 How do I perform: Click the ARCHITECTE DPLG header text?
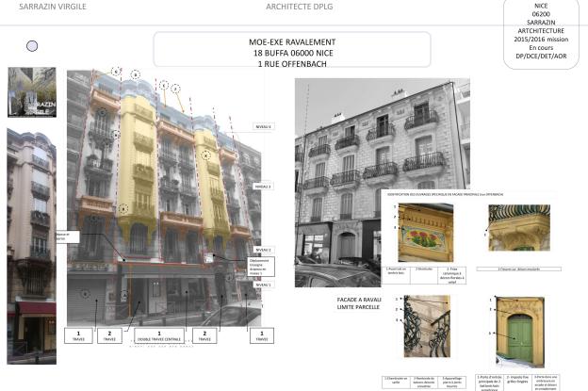(x=300, y=7)
